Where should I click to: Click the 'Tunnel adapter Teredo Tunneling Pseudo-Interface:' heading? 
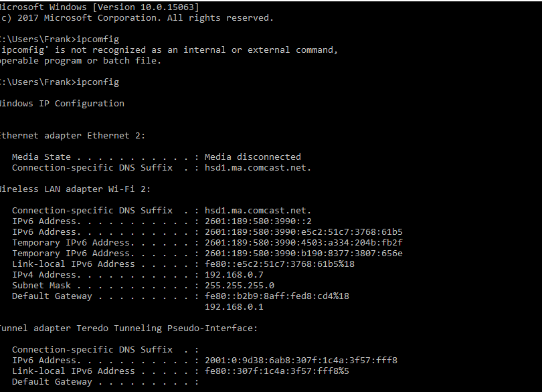(x=127, y=328)
